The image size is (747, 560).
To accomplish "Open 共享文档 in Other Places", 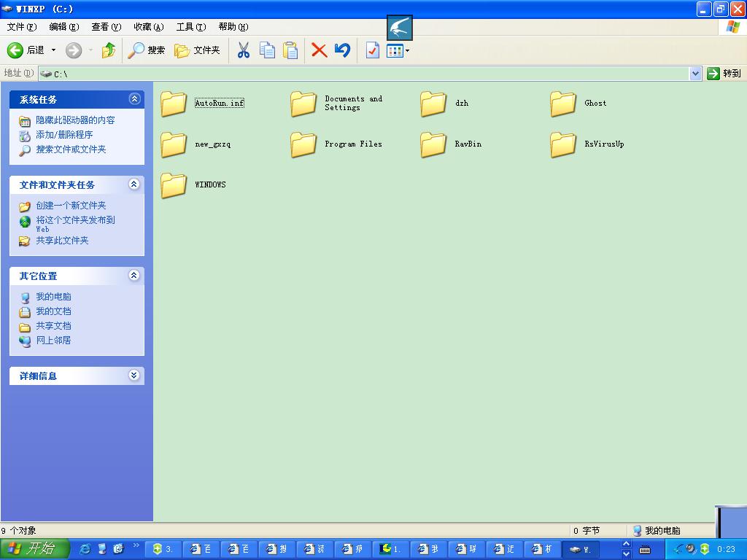I will [53, 326].
